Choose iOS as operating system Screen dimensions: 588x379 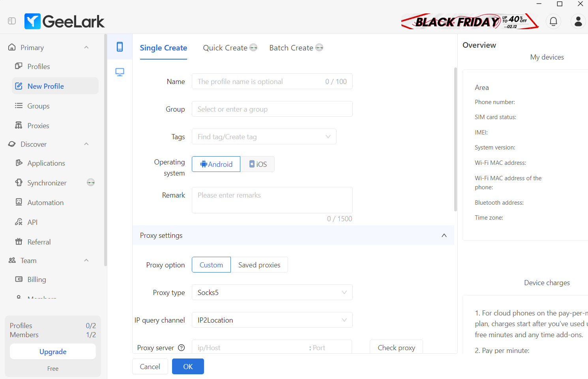click(x=257, y=164)
